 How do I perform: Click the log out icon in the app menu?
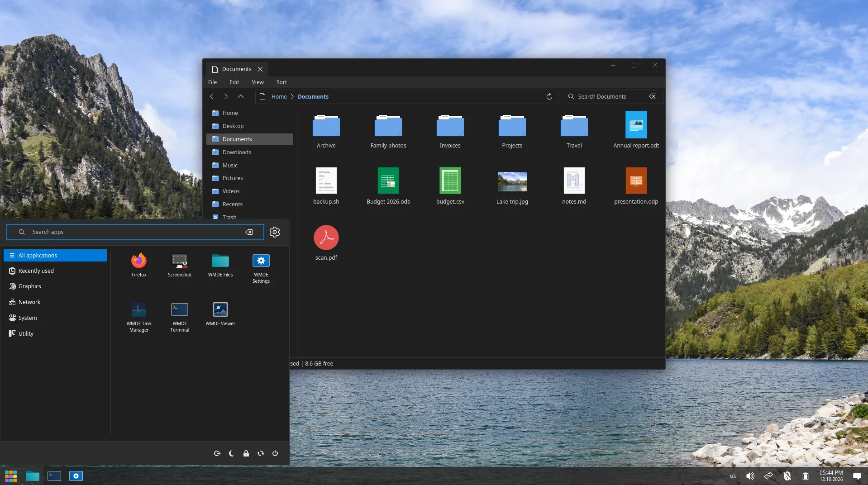[x=217, y=453]
